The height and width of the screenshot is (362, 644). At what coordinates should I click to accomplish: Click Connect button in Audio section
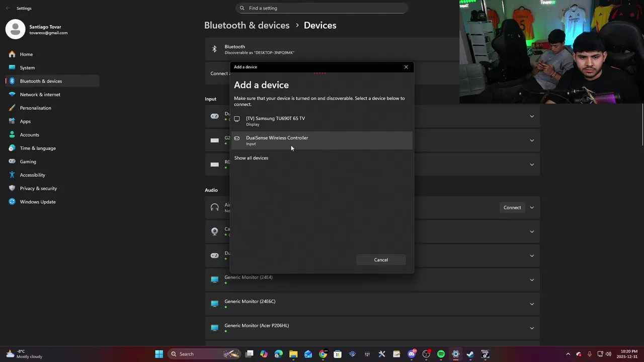[x=512, y=208]
